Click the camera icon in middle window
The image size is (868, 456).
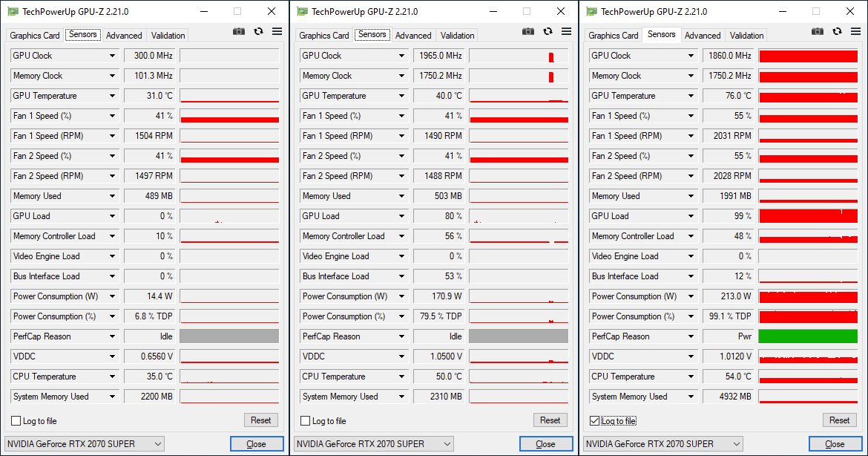pyautogui.click(x=527, y=31)
